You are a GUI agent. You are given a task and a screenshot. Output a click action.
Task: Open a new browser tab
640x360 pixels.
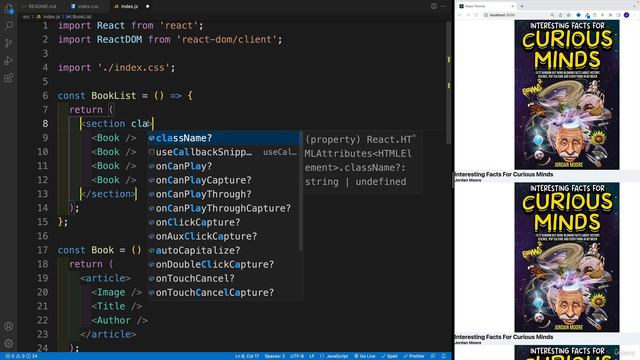click(522, 6)
